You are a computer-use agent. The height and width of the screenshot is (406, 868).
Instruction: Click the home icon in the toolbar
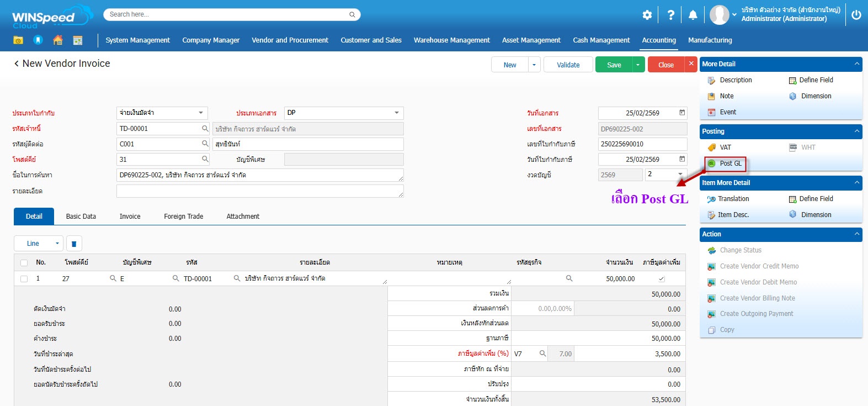[58, 40]
